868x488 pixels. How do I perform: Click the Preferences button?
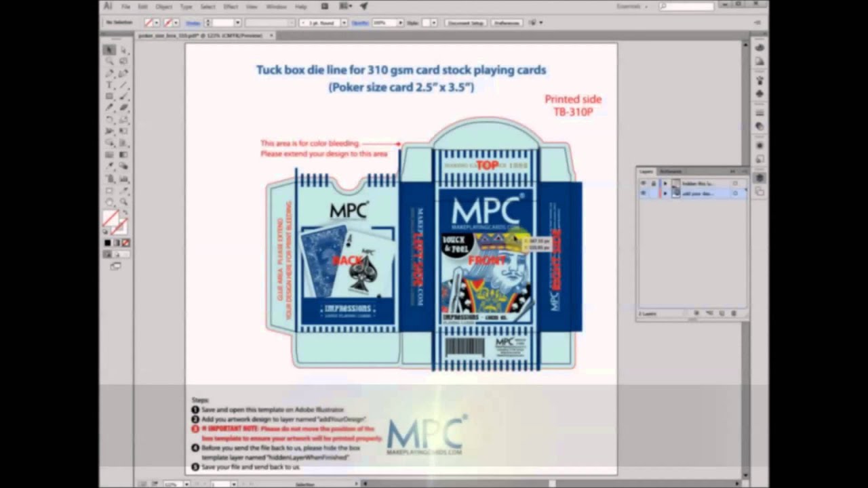pos(507,23)
